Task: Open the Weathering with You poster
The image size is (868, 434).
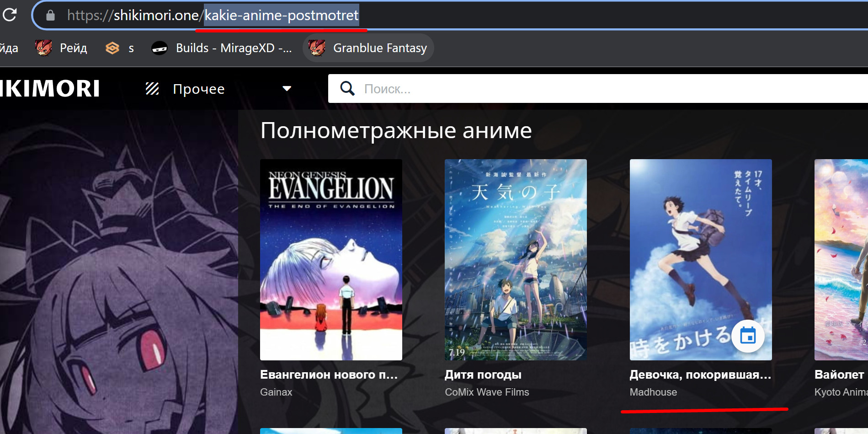Action: (516, 259)
